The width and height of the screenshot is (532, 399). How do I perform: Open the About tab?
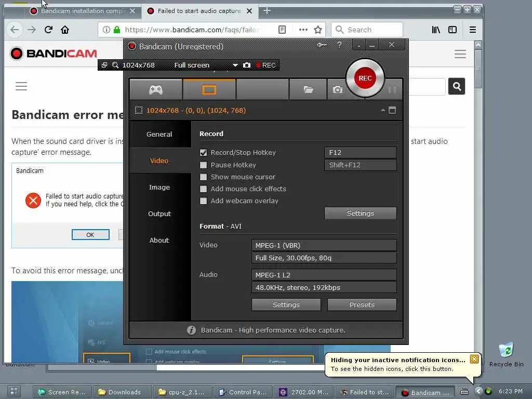coord(159,240)
